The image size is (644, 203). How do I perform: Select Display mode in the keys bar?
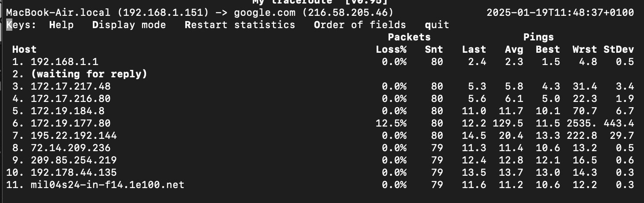tap(129, 25)
